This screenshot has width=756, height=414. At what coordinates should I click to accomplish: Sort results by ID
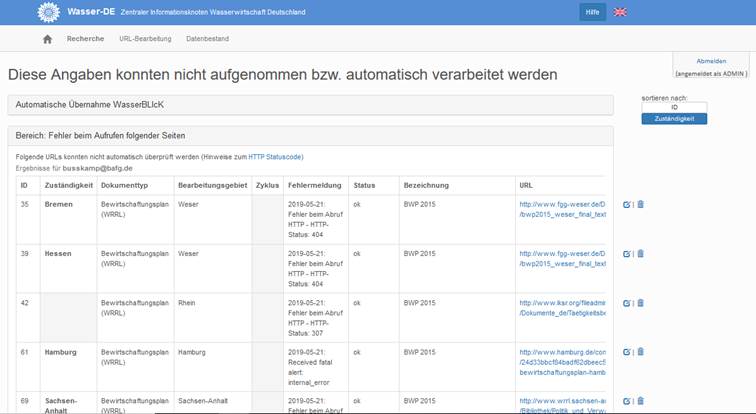click(674, 107)
